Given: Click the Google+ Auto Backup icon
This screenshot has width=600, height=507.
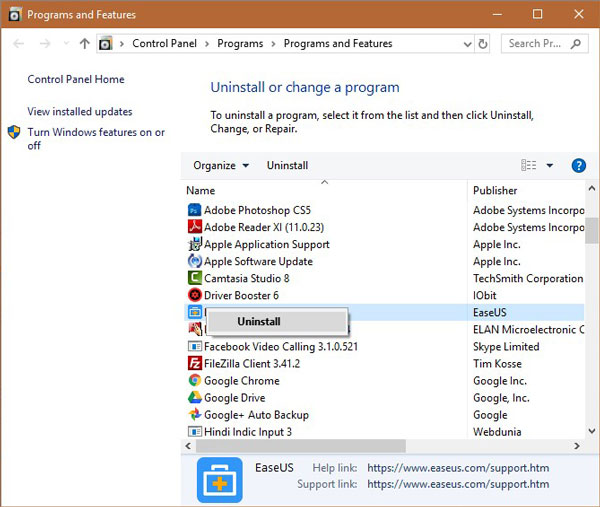Looking at the screenshot, I should pyautogui.click(x=194, y=415).
